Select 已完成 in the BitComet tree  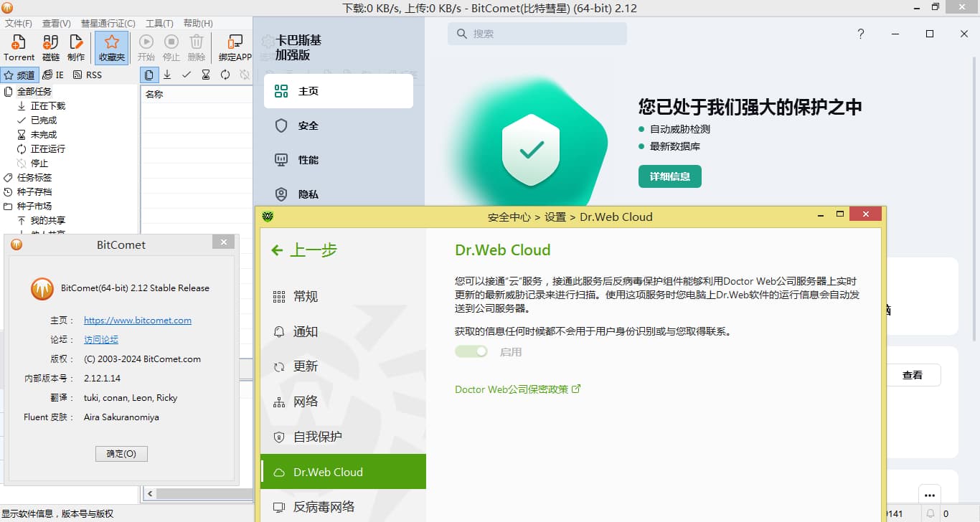[x=43, y=120]
